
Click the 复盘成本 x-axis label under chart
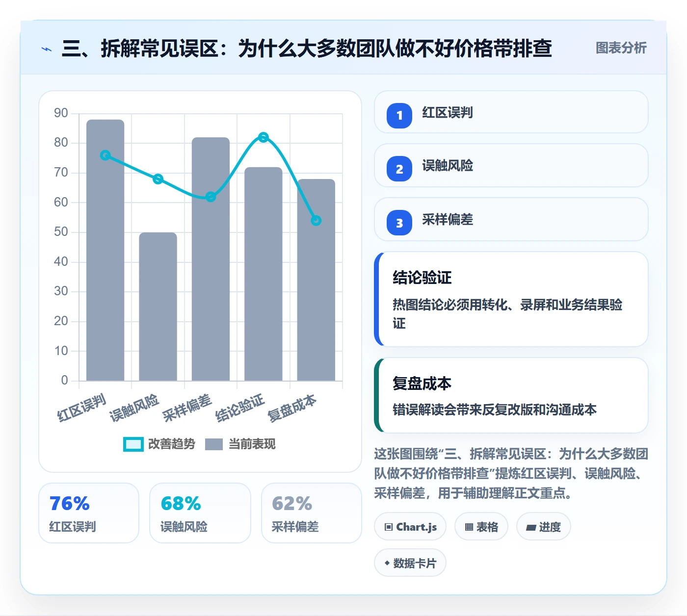(x=292, y=408)
